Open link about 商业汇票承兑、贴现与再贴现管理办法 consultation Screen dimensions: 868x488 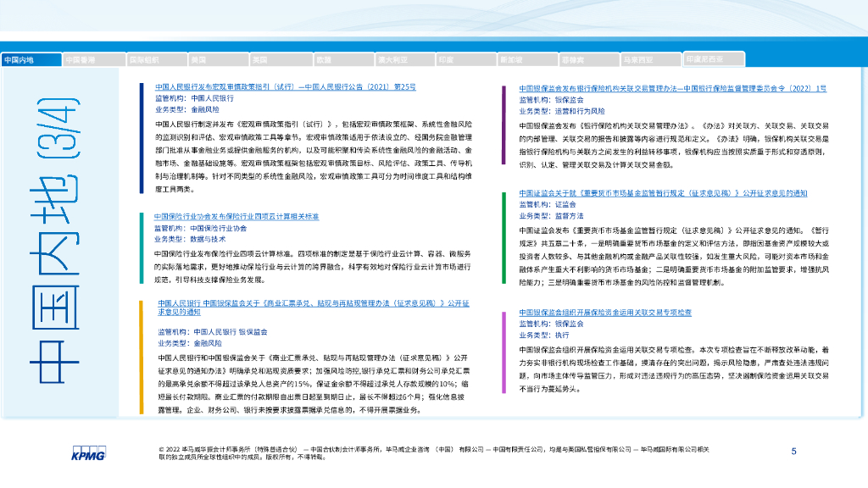tap(314, 308)
